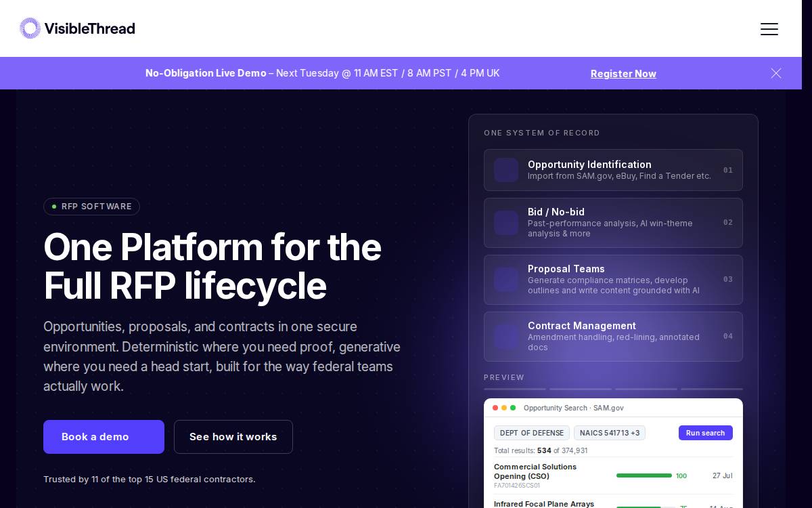This screenshot has height=508, width=812.
Task: Select the Proposal Teams step title
Action: click(x=566, y=269)
